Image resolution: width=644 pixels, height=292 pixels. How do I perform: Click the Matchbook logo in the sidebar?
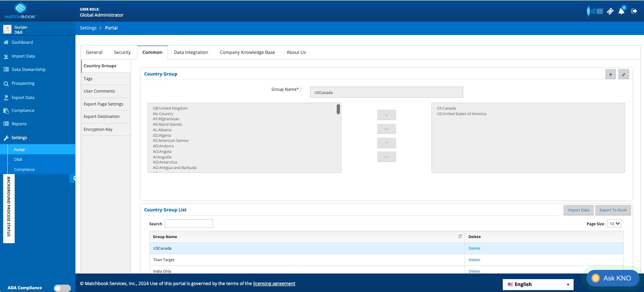pos(21,10)
